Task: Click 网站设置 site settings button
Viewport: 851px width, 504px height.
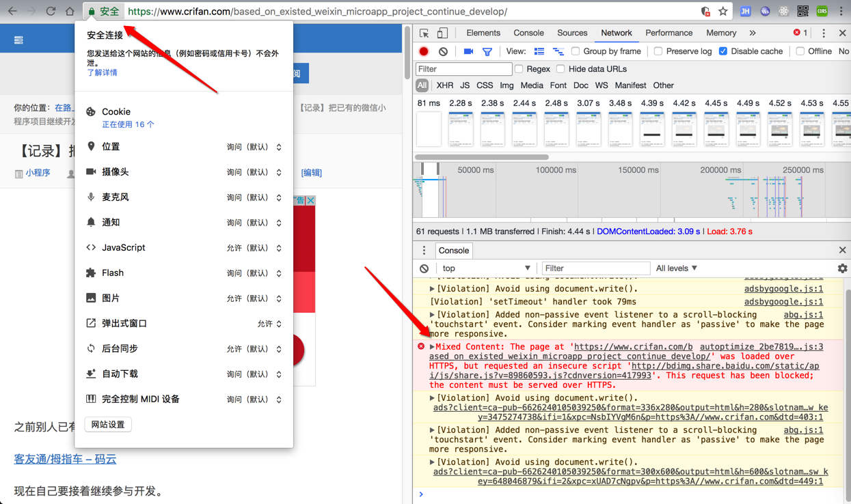Action: pos(108,425)
